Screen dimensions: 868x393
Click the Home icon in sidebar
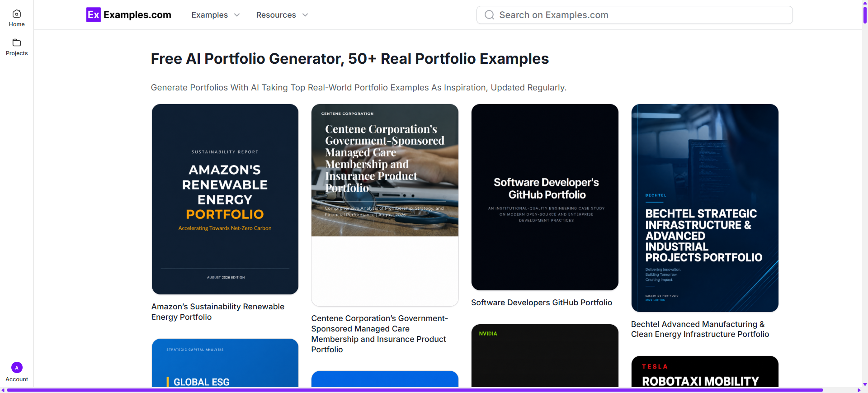[17, 14]
